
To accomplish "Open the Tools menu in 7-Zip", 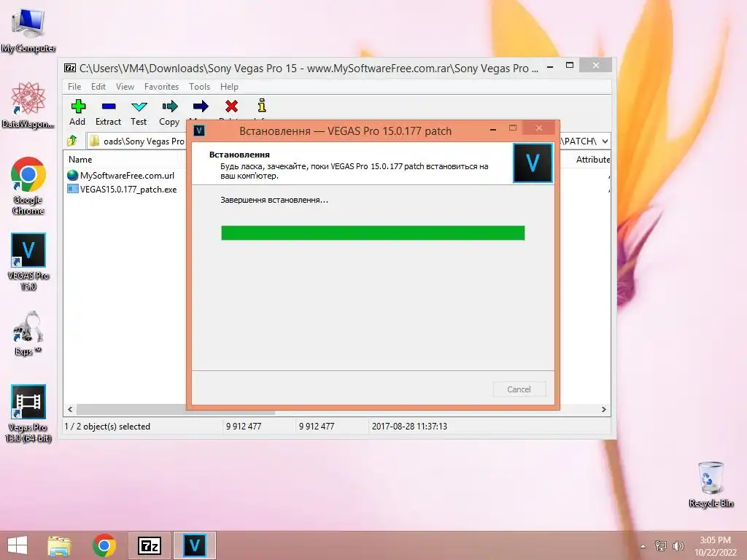I will point(199,87).
